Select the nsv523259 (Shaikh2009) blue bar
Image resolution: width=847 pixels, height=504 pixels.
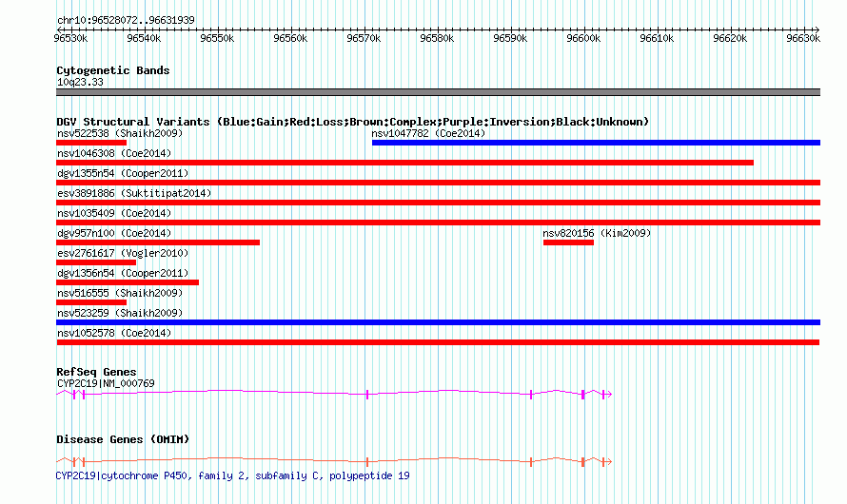pos(438,322)
